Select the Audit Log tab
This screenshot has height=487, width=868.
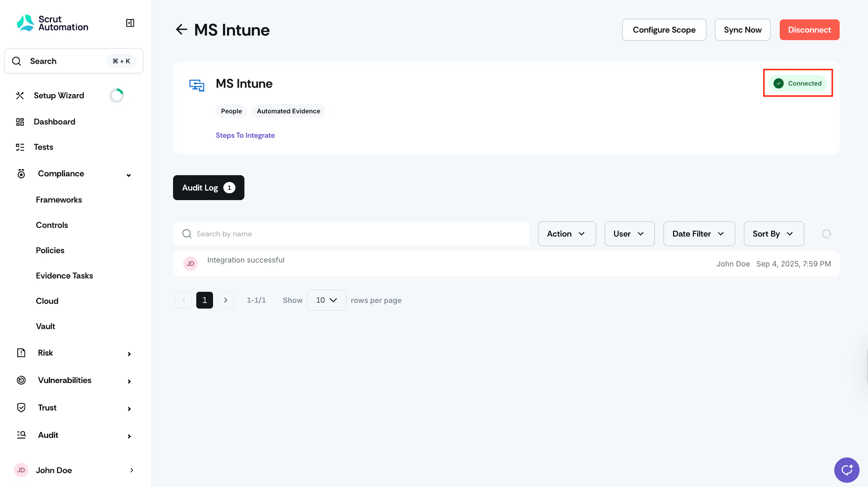coord(209,188)
